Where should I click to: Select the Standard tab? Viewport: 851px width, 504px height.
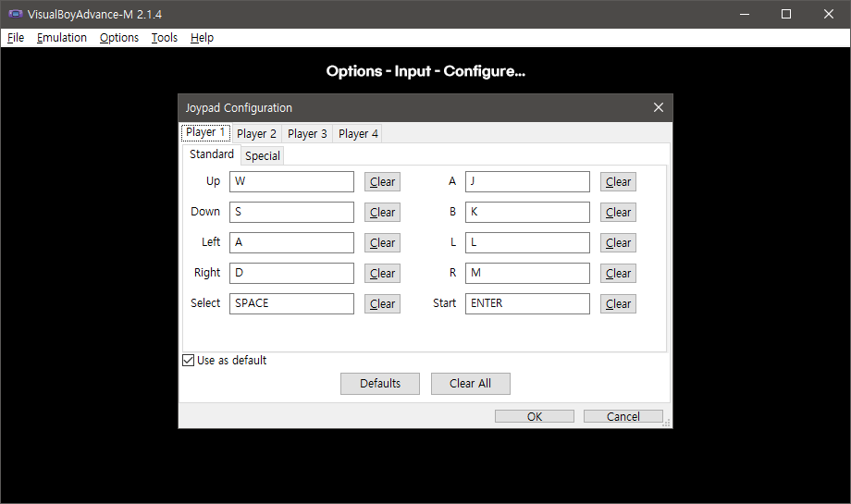coord(212,154)
